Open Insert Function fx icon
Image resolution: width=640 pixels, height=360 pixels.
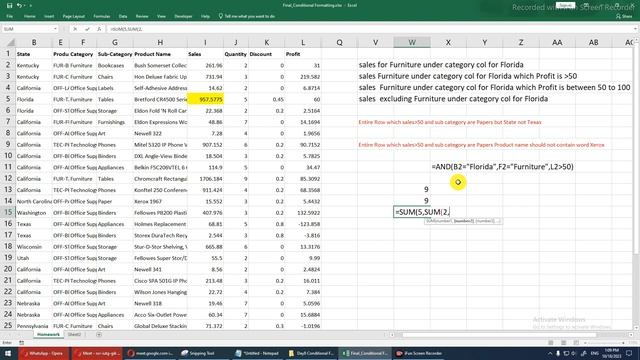[99, 29]
